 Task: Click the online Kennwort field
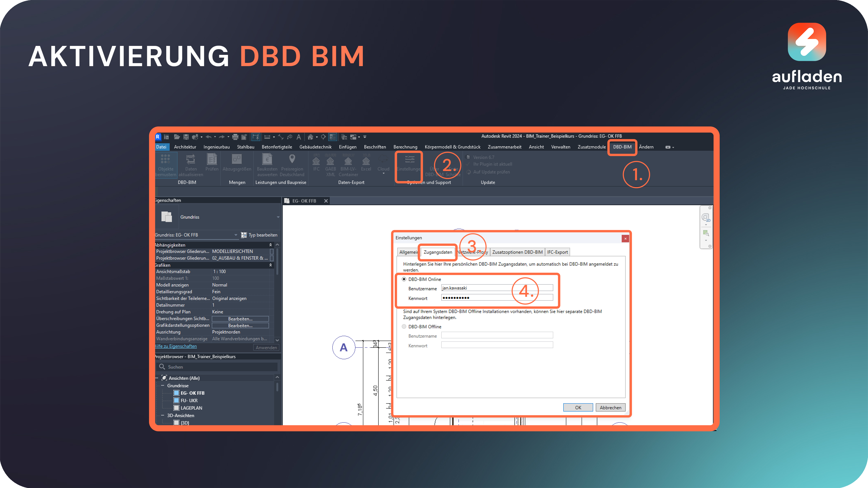[497, 298]
